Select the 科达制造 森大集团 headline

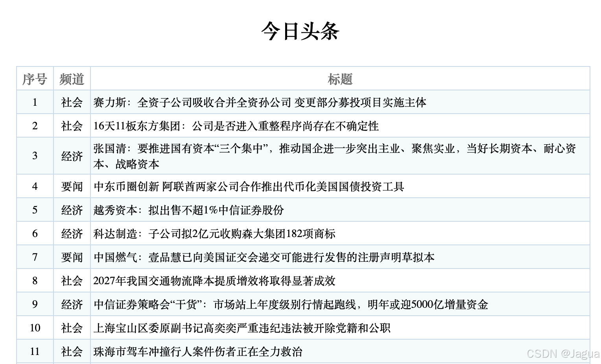(x=214, y=234)
